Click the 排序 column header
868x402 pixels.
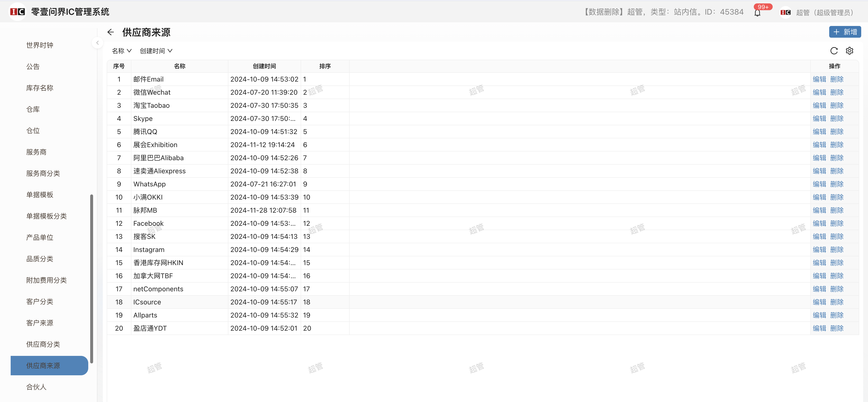(325, 67)
